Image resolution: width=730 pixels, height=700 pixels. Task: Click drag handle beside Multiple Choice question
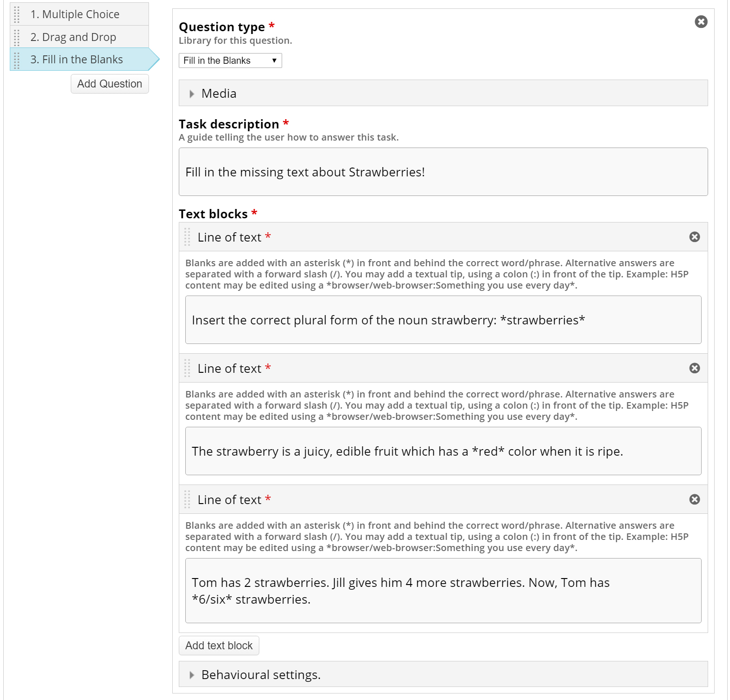click(x=17, y=14)
